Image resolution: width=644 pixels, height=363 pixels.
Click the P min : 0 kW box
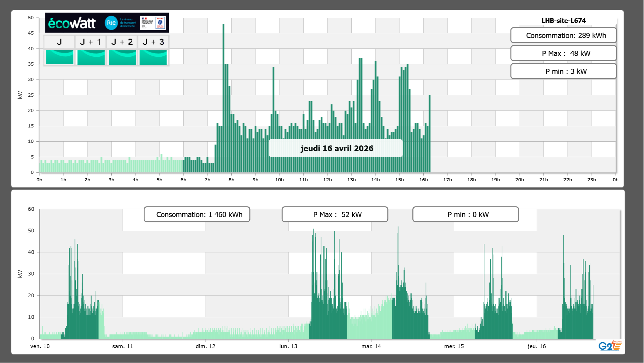click(465, 214)
